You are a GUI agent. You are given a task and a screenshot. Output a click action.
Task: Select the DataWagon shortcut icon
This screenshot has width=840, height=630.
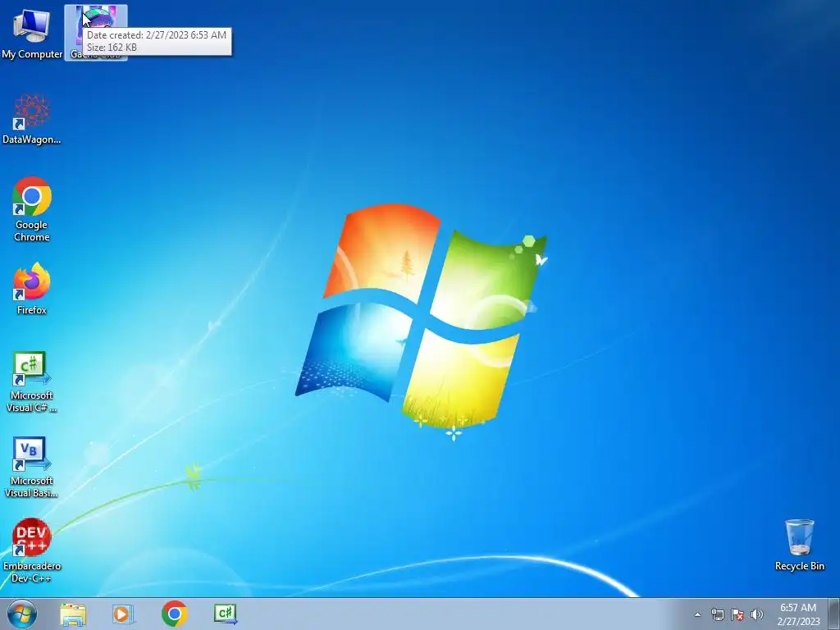pyautogui.click(x=32, y=119)
